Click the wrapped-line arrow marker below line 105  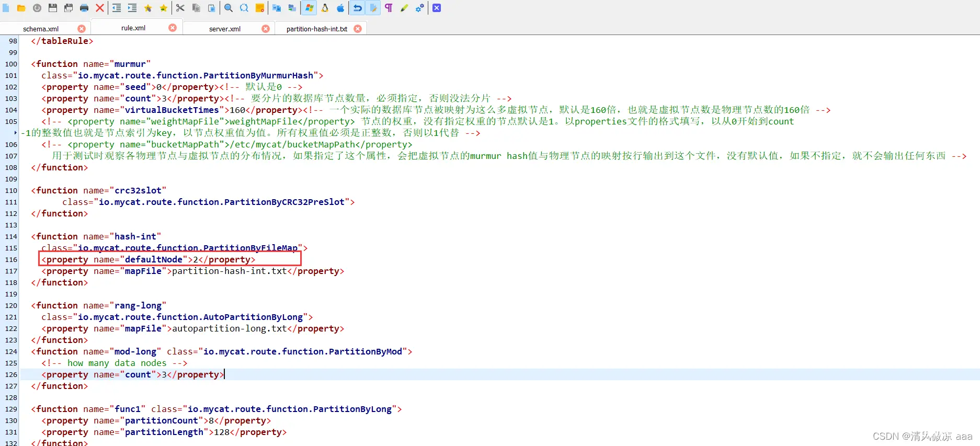pos(16,133)
